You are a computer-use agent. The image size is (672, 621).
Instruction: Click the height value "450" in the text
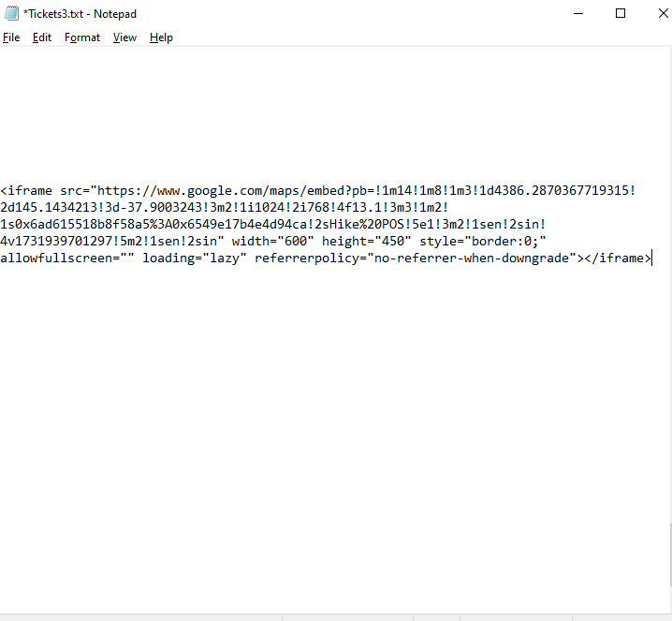[x=389, y=242]
